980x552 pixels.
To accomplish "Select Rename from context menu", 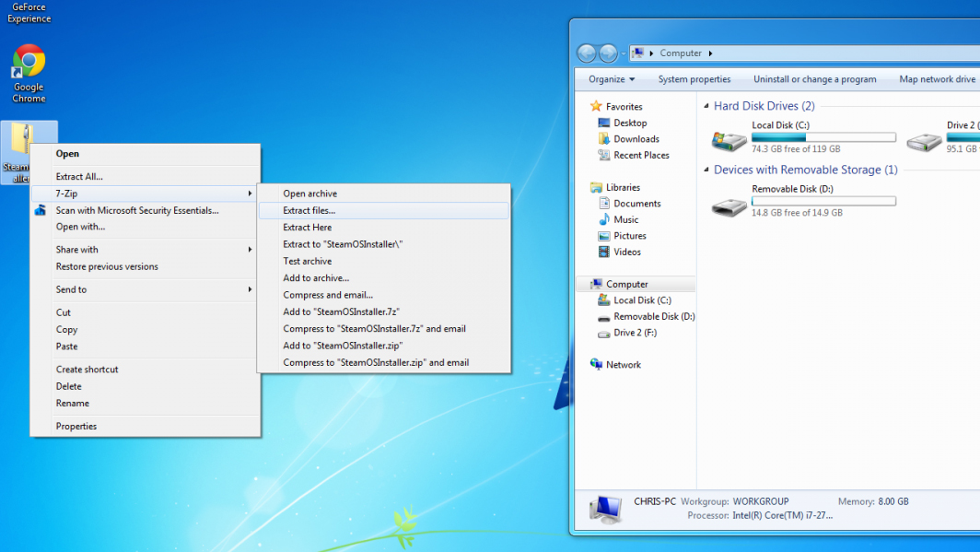I will (145, 404).
